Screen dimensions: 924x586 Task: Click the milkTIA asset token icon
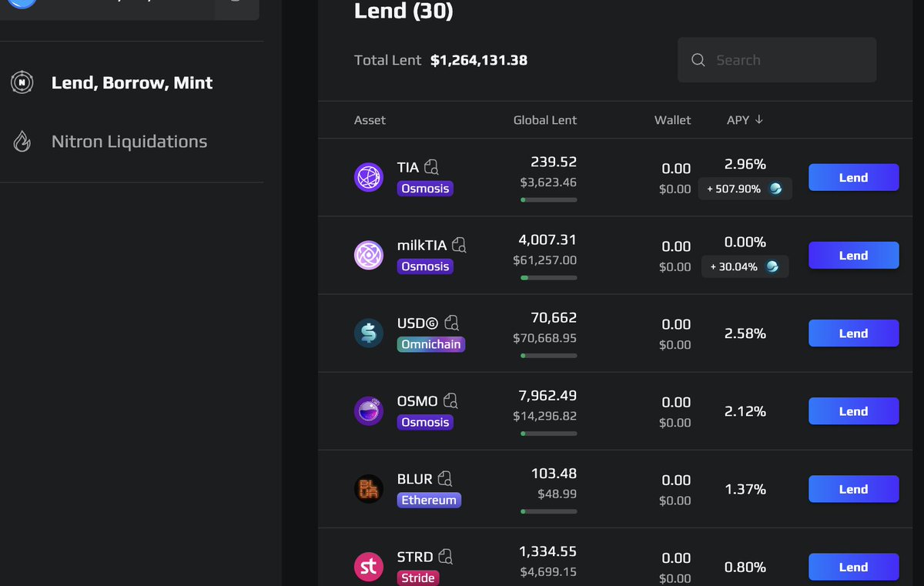tap(369, 255)
